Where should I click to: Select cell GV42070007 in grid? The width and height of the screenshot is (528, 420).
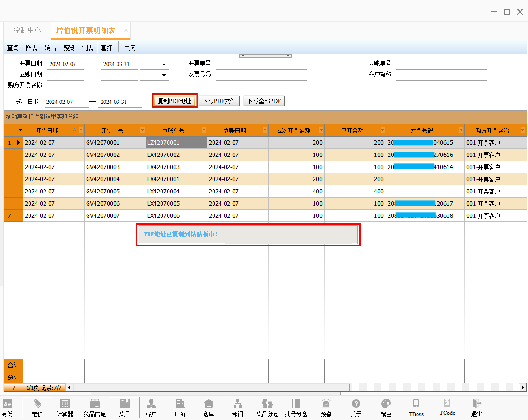(115, 215)
